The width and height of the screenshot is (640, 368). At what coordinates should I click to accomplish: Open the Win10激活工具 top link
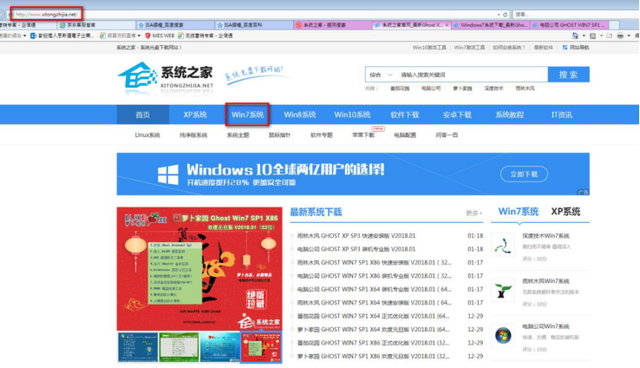pos(429,47)
